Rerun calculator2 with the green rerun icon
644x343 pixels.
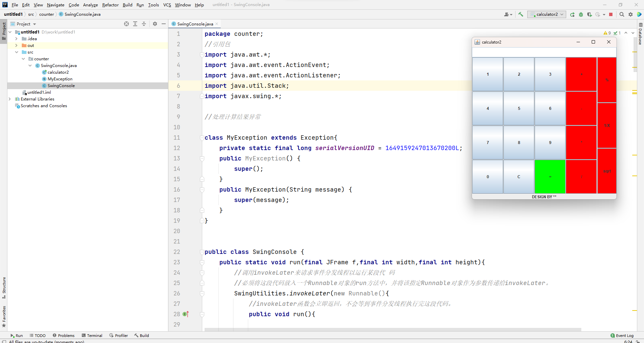pyautogui.click(x=572, y=14)
